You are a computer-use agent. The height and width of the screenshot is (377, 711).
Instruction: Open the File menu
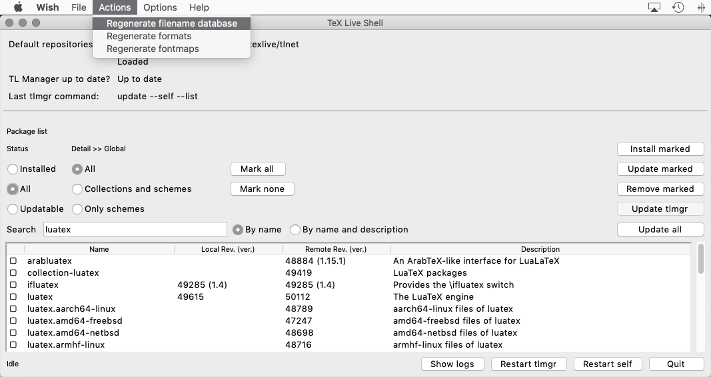[x=78, y=7]
